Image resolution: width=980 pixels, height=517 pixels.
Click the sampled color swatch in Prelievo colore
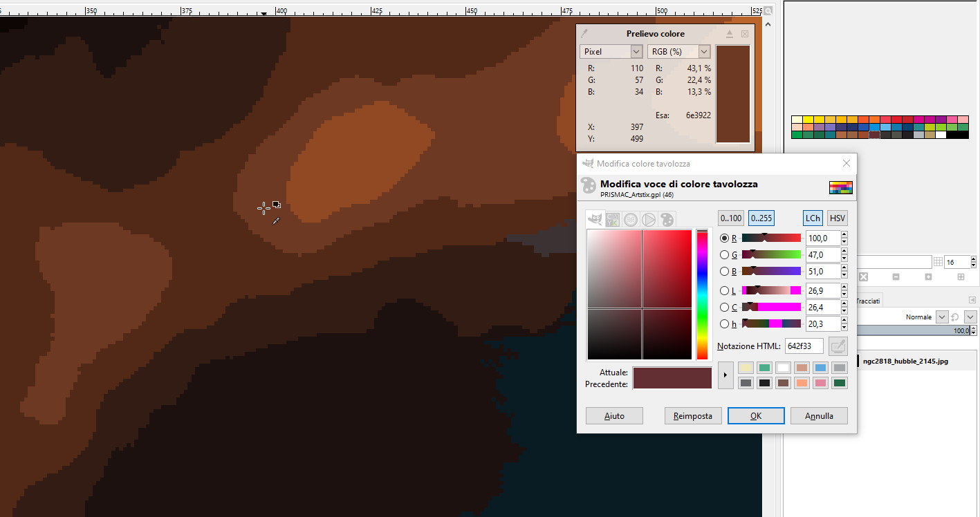(733, 95)
